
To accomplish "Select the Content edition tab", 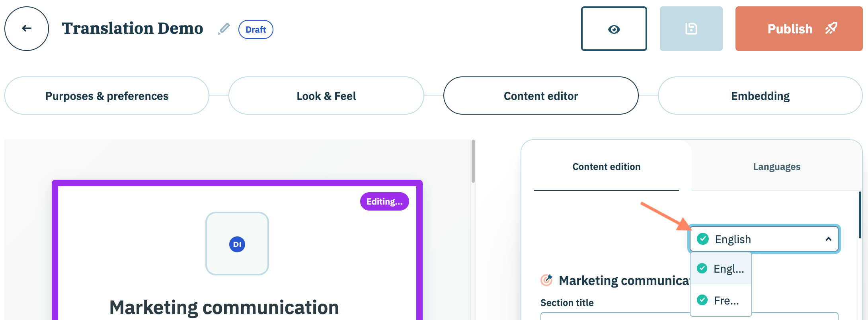I will coord(606,167).
